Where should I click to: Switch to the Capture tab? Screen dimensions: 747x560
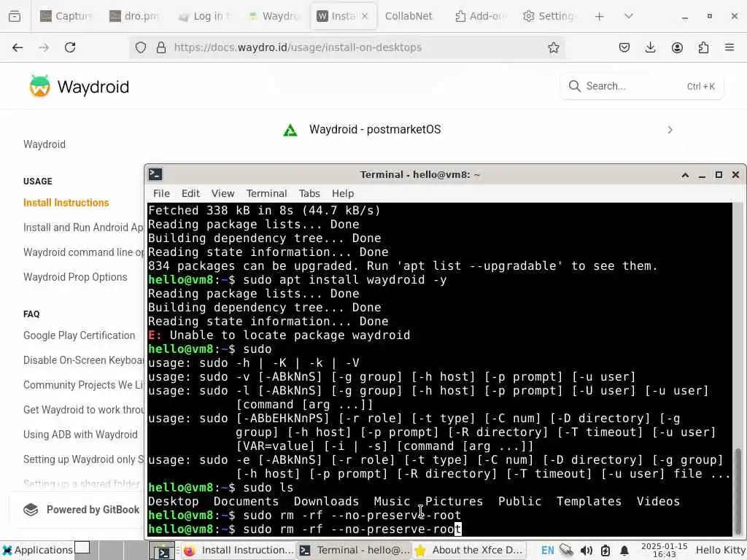[66, 16]
